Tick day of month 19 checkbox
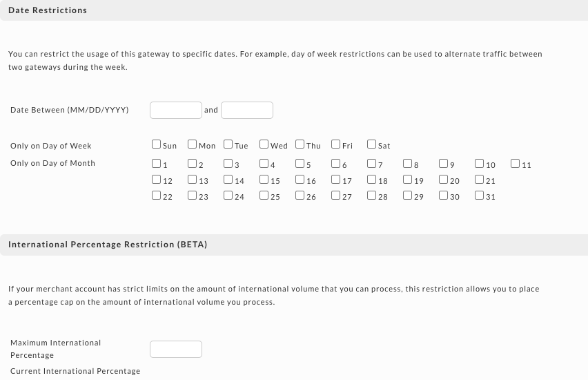The height and width of the screenshot is (380, 588). [408, 180]
